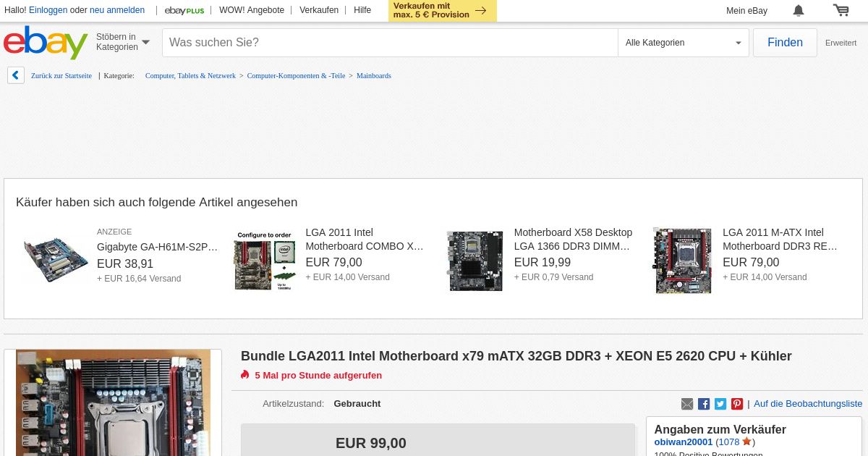Open Gigabyte GA-H61M-S2P title link
Image resolution: width=868 pixels, height=456 pixels.
point(158,247)
